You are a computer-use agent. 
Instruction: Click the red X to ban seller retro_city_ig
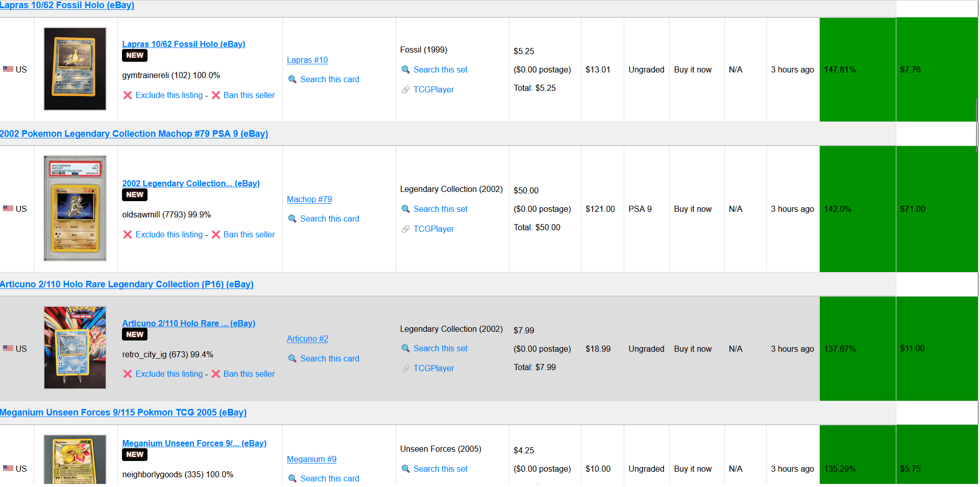(x=216, y=374)
